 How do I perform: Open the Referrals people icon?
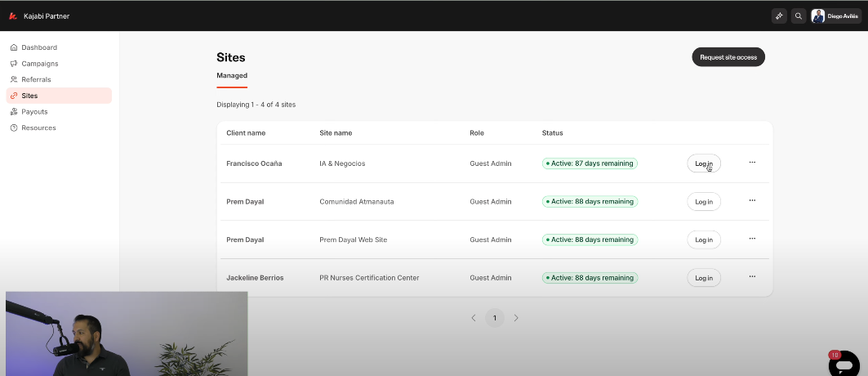(14, 79)
